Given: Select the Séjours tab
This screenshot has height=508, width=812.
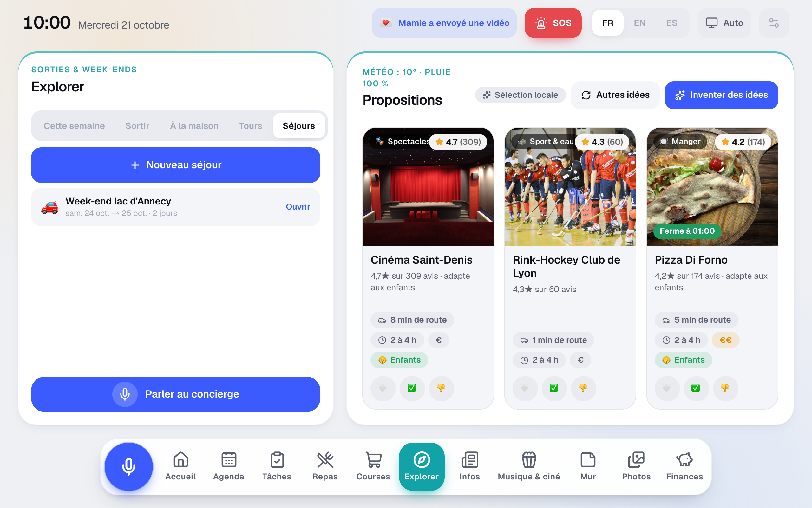Looking at the screenshot, I should (298, 126).
